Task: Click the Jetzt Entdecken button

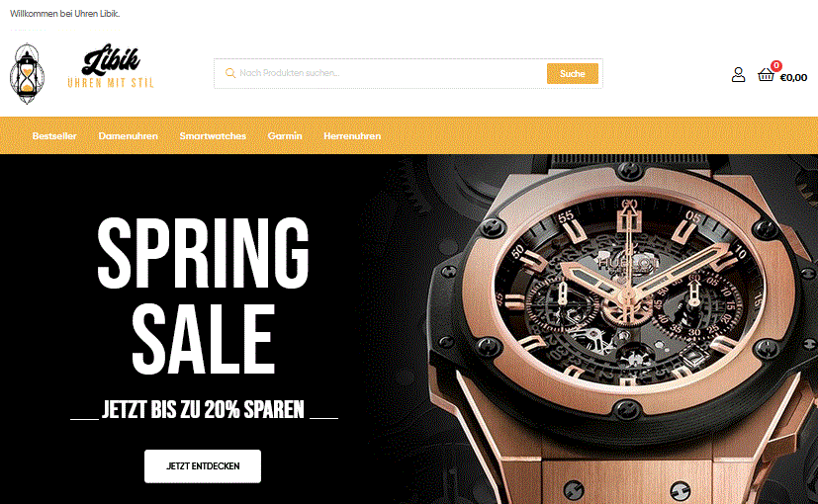Action: [203, 465]
